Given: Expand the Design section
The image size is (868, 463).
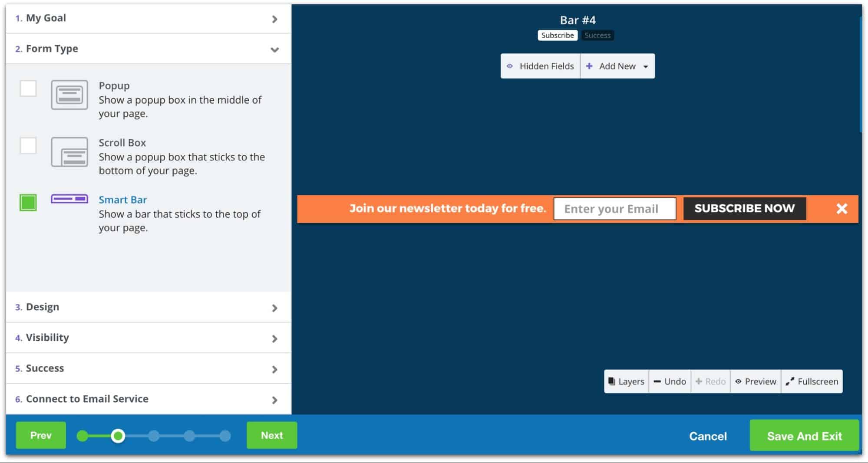Looking at the screenshot, I should point(148,307).
